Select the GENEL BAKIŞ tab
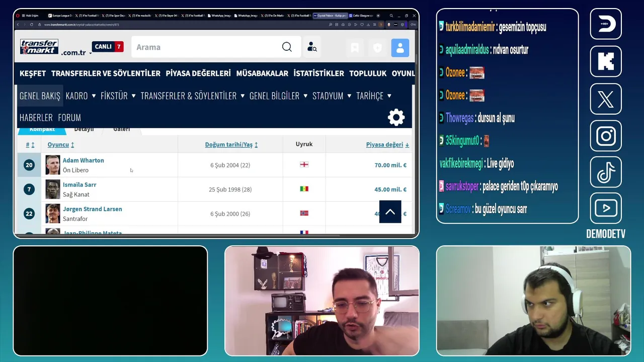The height and width of the screenshot is (362, 644). pyautogui.click(x=40, y=96)
